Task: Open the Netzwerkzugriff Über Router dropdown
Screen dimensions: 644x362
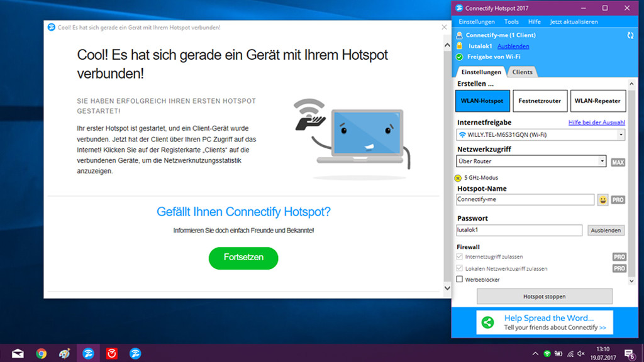Action: (x=531, y=162)
